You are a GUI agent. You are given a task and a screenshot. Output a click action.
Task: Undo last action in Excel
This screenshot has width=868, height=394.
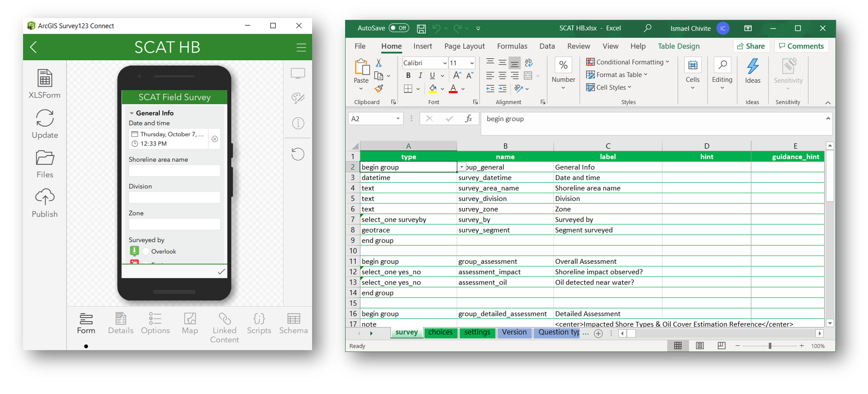(x=436, y=28)
